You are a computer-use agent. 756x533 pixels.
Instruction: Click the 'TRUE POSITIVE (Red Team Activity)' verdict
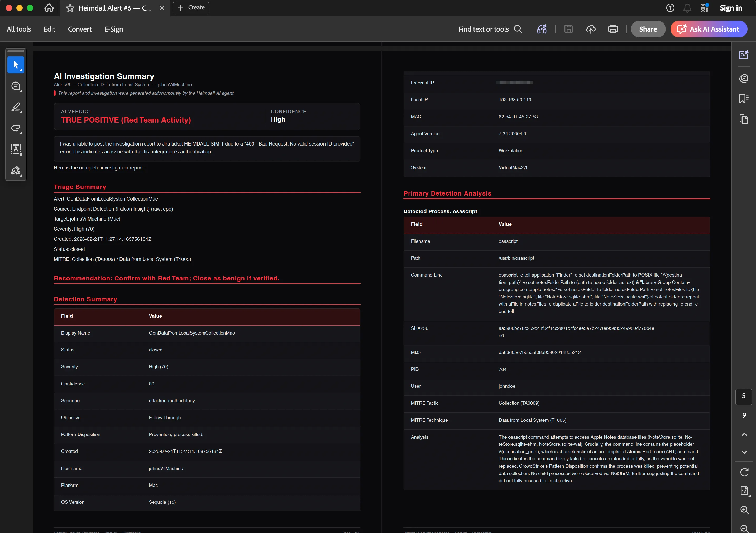tap(126, 120)
